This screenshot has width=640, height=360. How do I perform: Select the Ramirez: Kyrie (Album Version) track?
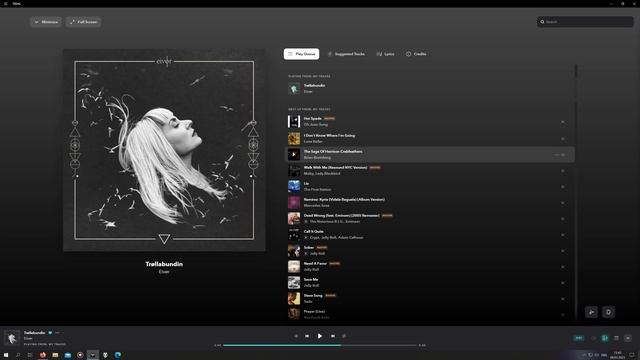[x=429, y=202]
